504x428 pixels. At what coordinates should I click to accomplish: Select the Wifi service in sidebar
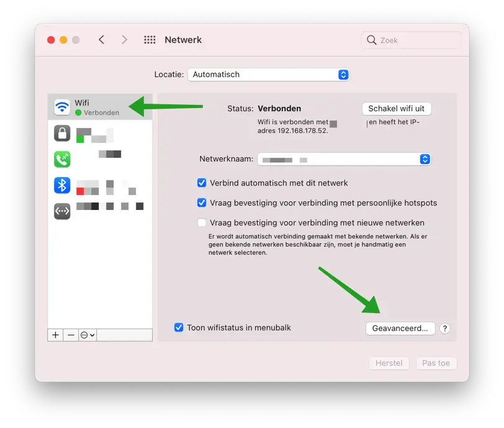[x=100, y=107]
